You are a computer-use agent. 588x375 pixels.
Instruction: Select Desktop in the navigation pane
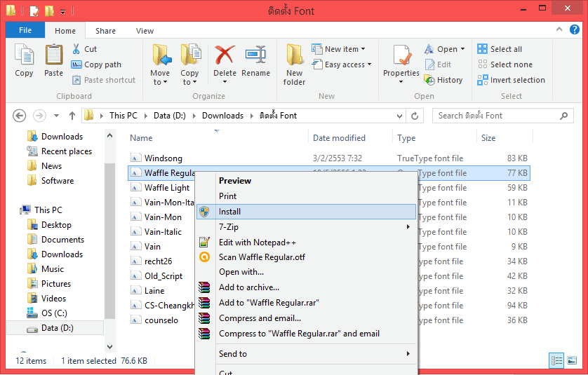tap(56, 225)
